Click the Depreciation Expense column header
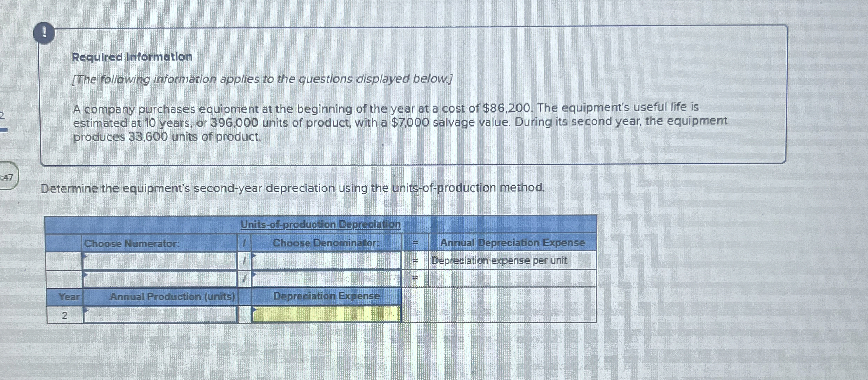 [x=326, y=296]
